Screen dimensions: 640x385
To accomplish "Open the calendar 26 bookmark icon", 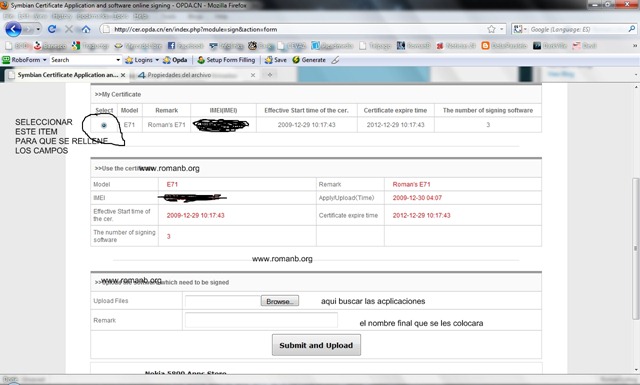I will click(x=440, y=46).
